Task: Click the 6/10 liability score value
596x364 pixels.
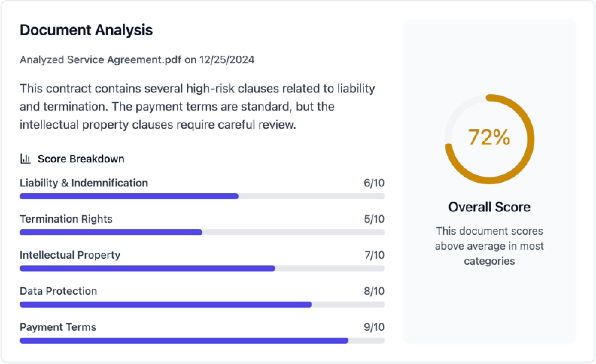Action: (374, 183)
